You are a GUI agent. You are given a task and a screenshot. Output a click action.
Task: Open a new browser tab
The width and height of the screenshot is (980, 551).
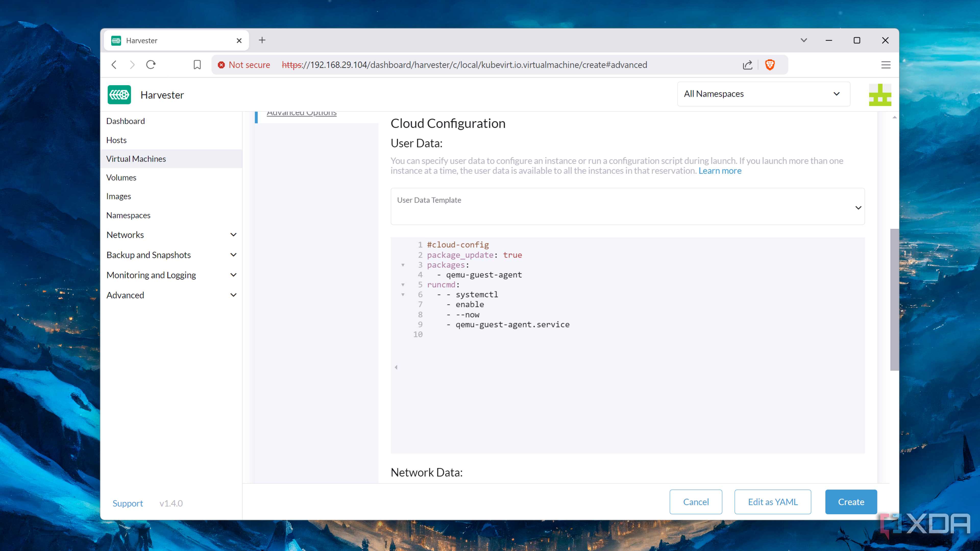pos(262,40)
